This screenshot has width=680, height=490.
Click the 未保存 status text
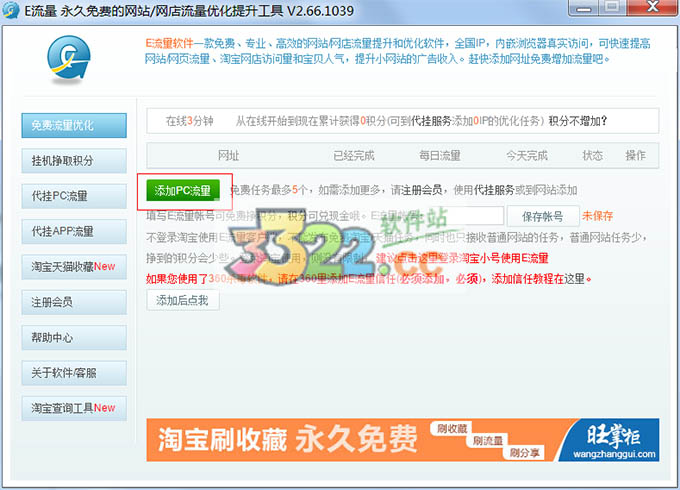598,216
